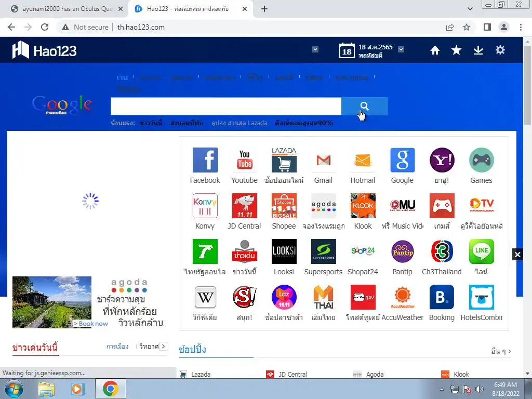Viewport: 532px width, 399px height.
Task: Expand the 'อื่น ๆ' more shopping link
Action: click(501, 351)
